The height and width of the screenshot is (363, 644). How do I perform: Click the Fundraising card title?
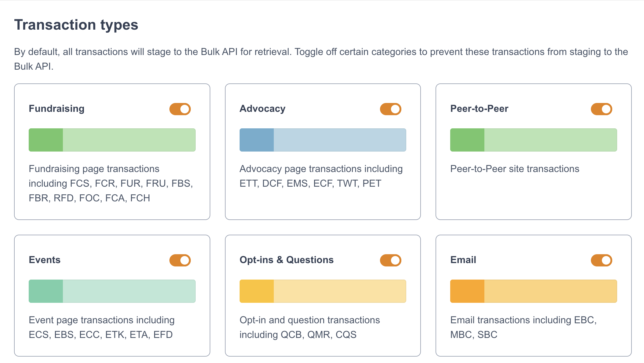coord(56,109)
